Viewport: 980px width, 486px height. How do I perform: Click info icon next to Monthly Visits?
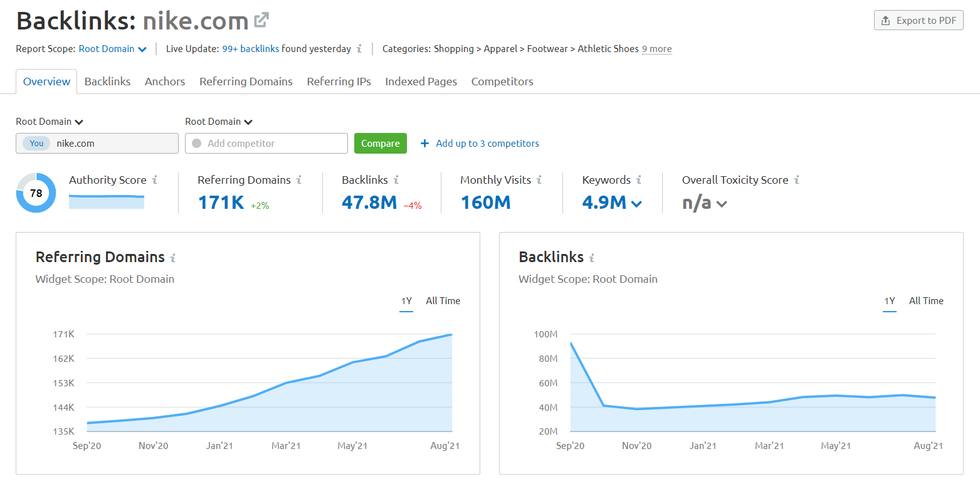539,180
